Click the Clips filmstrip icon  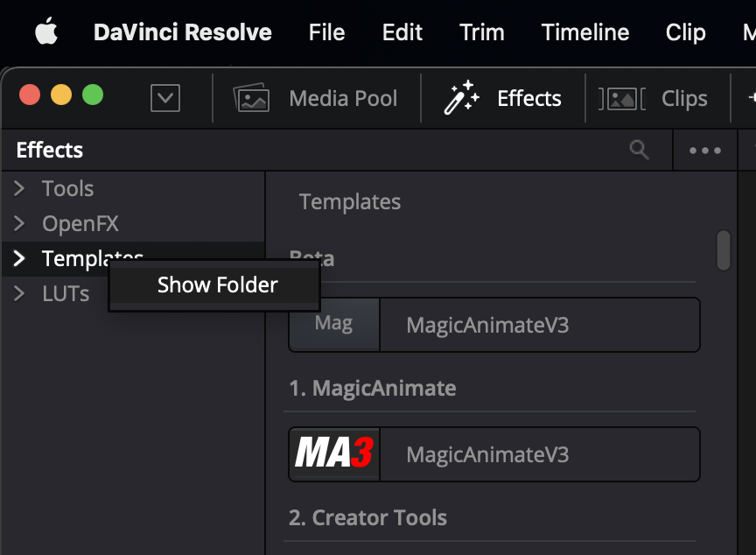pos(622,98)
